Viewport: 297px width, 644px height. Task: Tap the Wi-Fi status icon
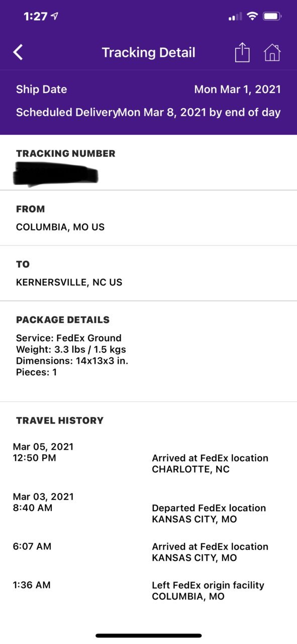point(251,17)
